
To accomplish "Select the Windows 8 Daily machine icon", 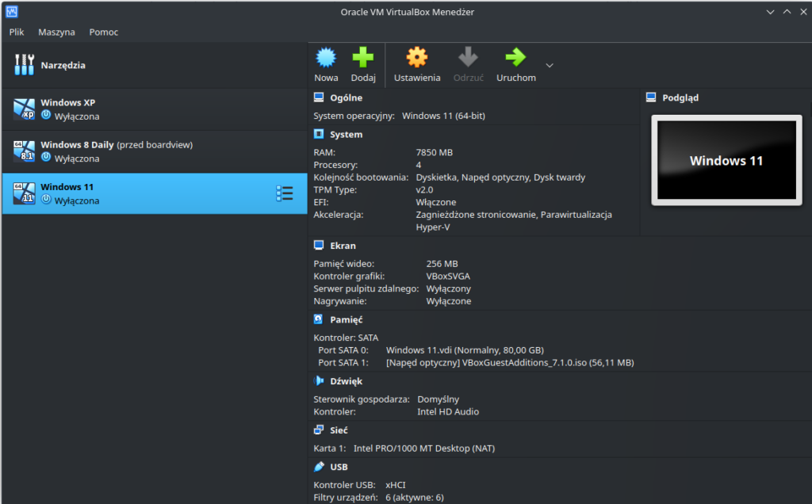I will click(25, 151).
